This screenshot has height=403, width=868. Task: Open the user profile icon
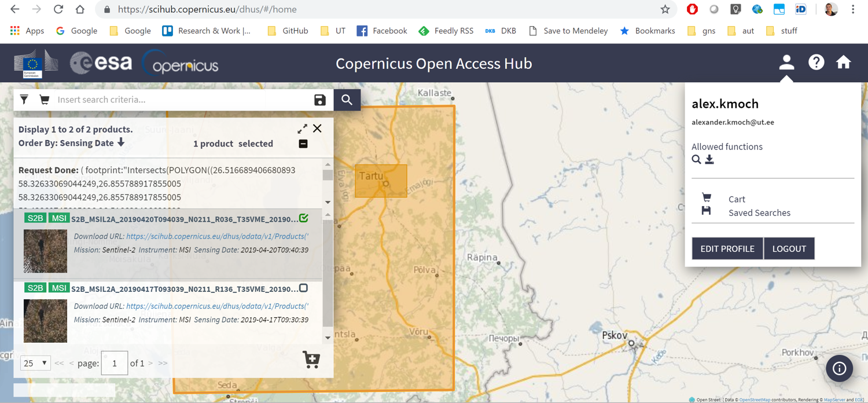click(x=786, y=62)
